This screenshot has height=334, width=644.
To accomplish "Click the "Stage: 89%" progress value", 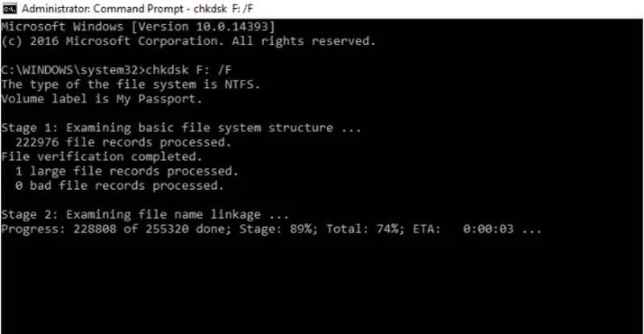I will [x=275, y=229].
